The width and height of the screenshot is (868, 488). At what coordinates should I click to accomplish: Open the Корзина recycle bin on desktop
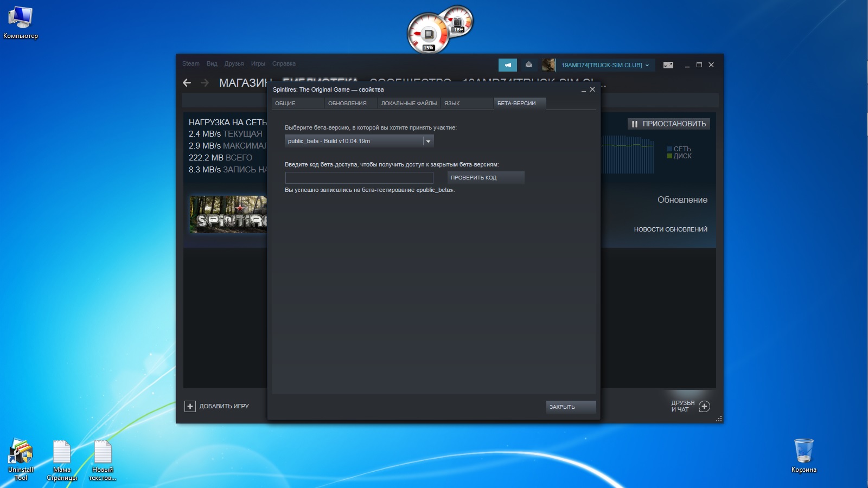pos(803,452)
